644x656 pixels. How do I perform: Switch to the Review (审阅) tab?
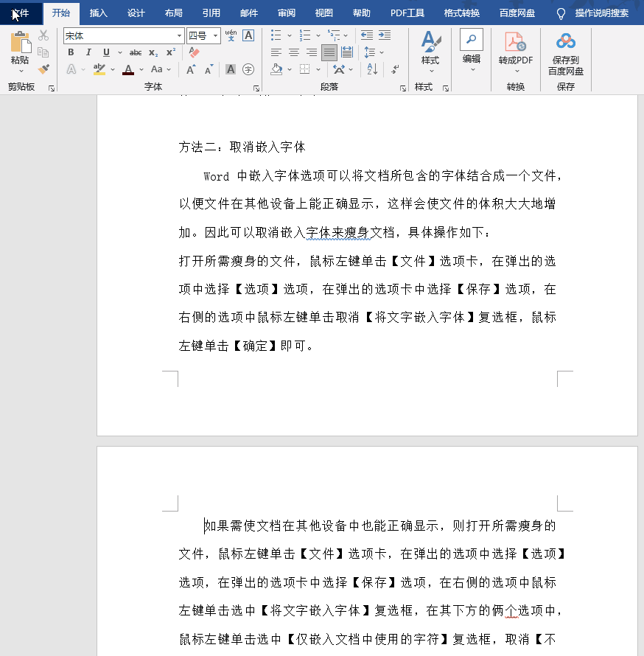[287, 13]
